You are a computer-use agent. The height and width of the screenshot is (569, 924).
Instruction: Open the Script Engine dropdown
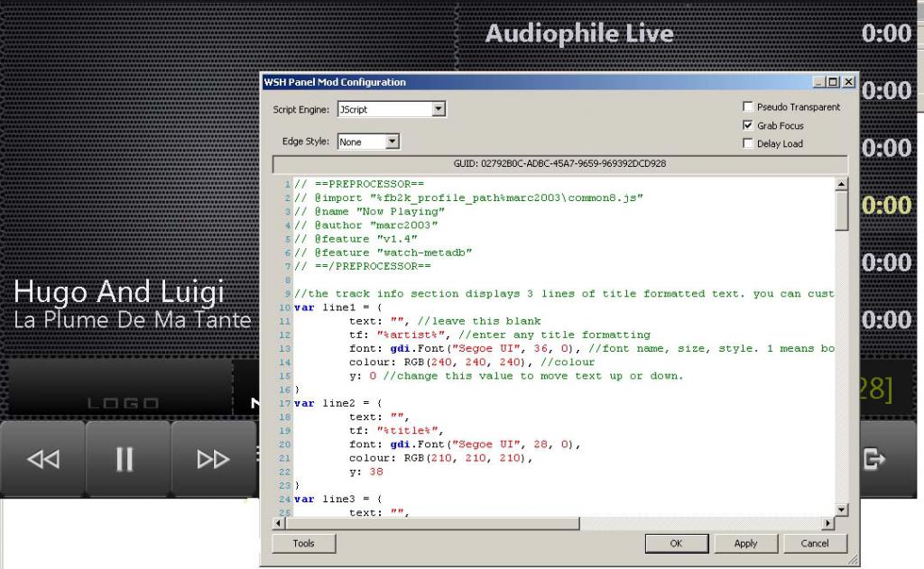(439, 109)
